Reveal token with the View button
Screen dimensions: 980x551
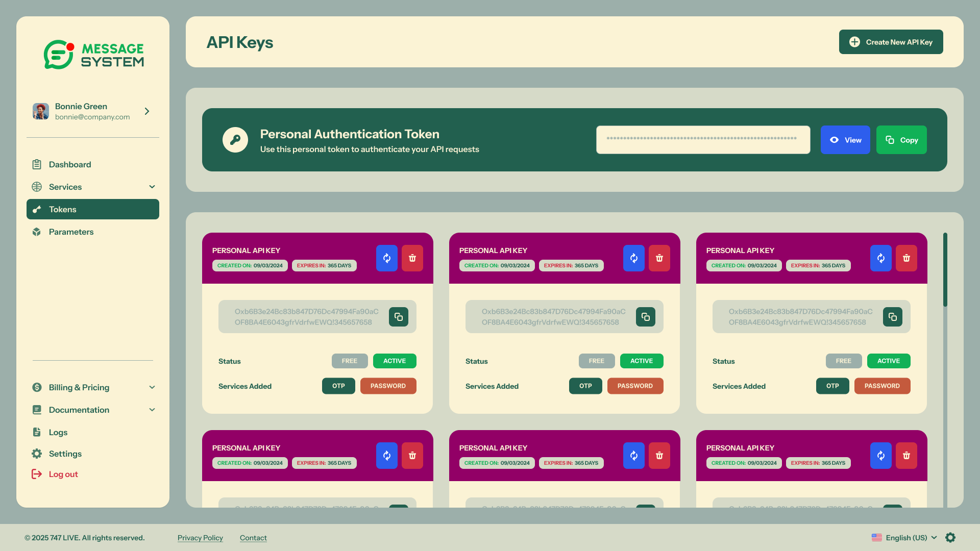845,140
